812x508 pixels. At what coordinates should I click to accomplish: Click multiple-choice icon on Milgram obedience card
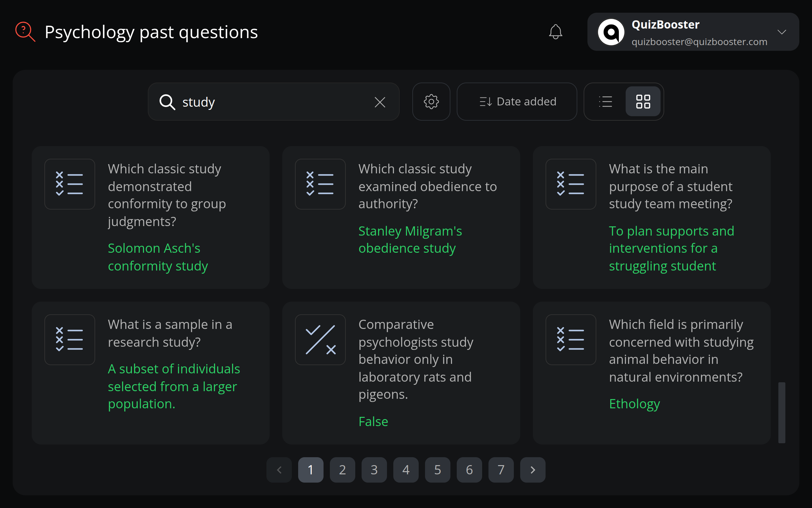(320, 184)
